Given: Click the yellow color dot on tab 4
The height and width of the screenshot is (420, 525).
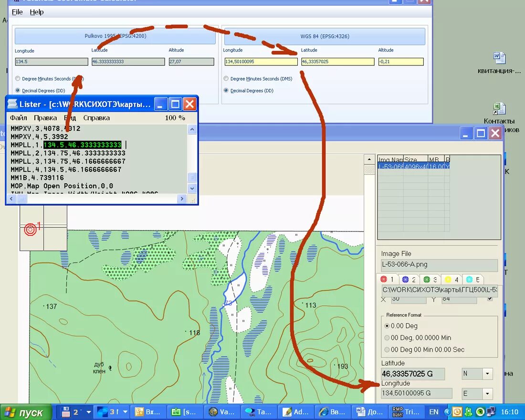Looking at the screenshot, I should [x=448, y=279].
